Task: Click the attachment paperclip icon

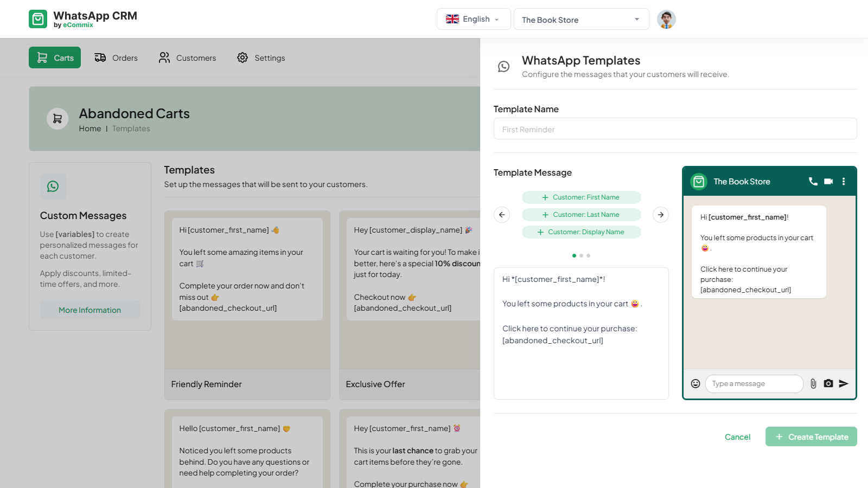Action: click(x=813, y=384)
